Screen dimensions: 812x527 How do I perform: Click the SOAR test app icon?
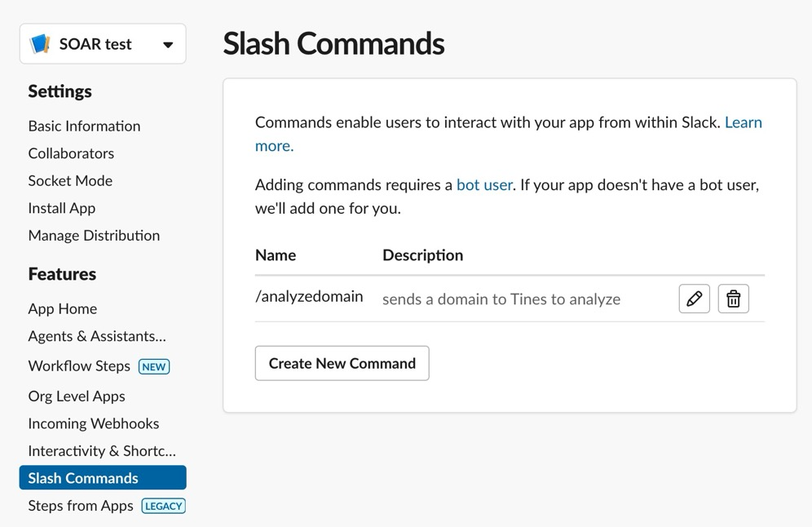coord(40,44)
